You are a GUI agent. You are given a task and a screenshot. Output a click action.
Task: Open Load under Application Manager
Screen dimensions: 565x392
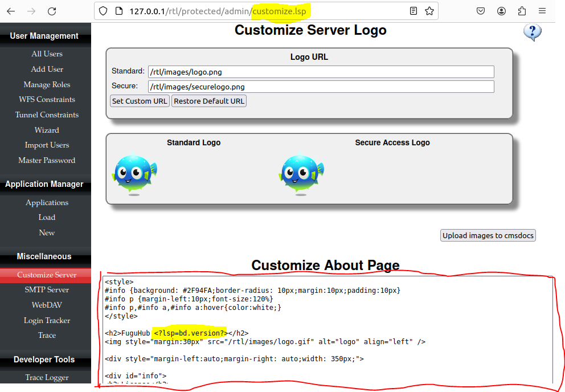point(47,218)
